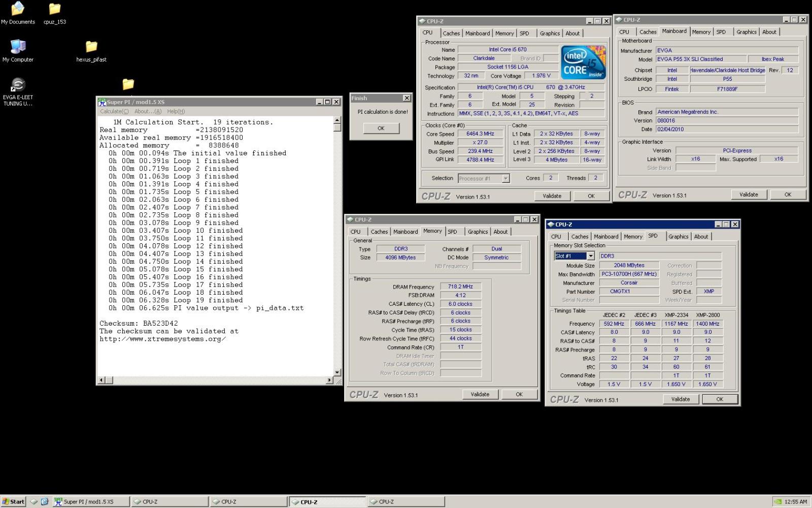Screen dimensions: 812x508
Task: Open the Help menu in Super PI
Action: (x=176, y=111)
